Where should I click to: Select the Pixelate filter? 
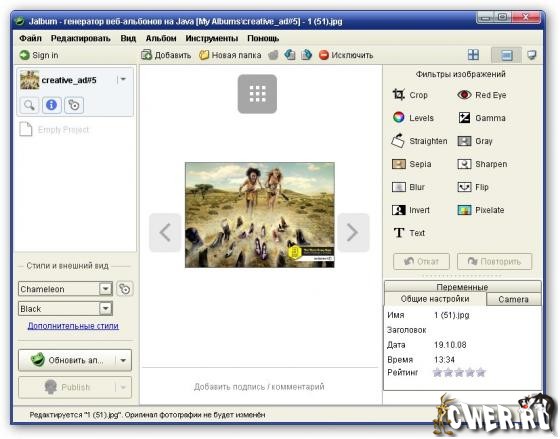pos(481,210)
